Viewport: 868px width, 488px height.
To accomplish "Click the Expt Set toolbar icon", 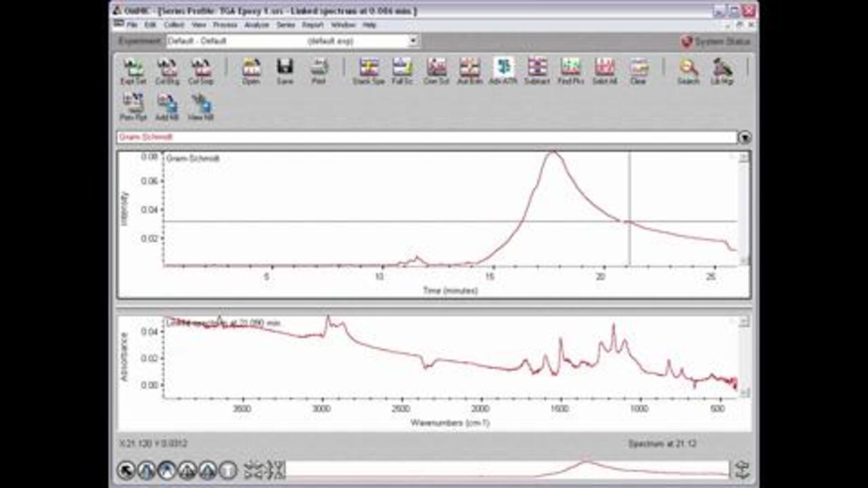I will pyautogui.click(x=133, y=70).
